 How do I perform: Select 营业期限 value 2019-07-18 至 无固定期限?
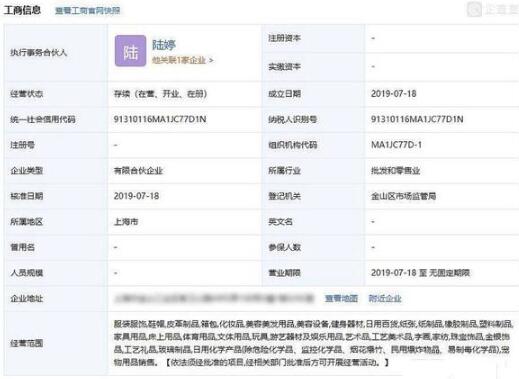click(420, 273)
